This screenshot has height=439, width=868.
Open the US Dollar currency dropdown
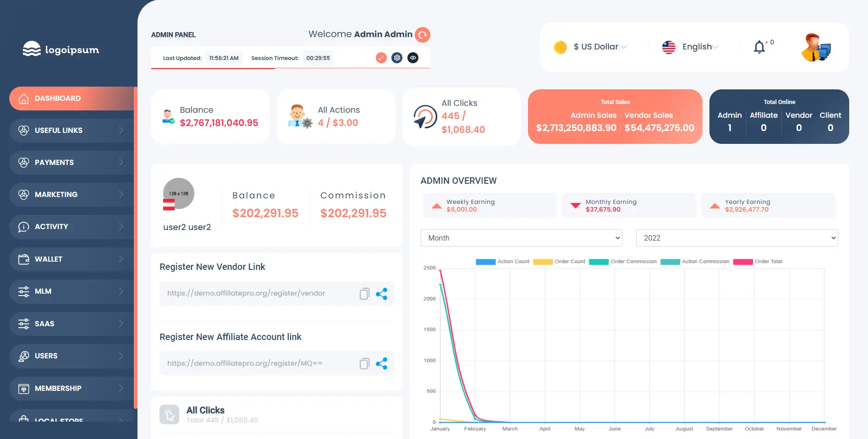click(x=600, y=47)
